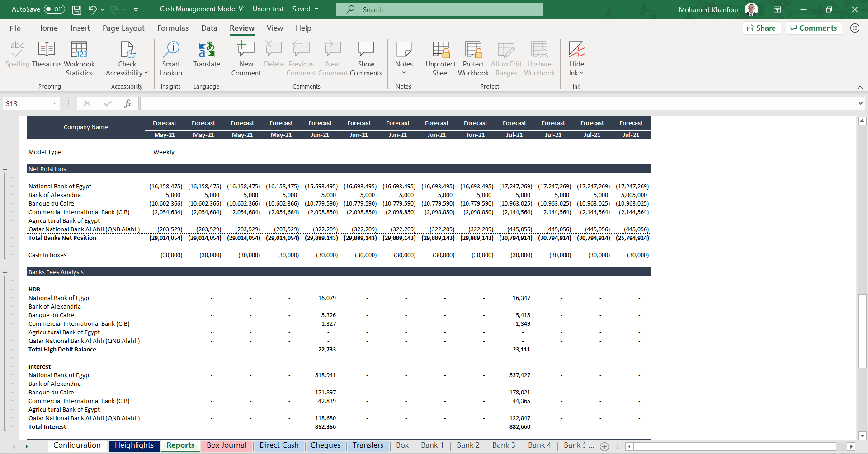Click the Delete comment icon
The height and width of the screenshot is (454, 868).
274,55
